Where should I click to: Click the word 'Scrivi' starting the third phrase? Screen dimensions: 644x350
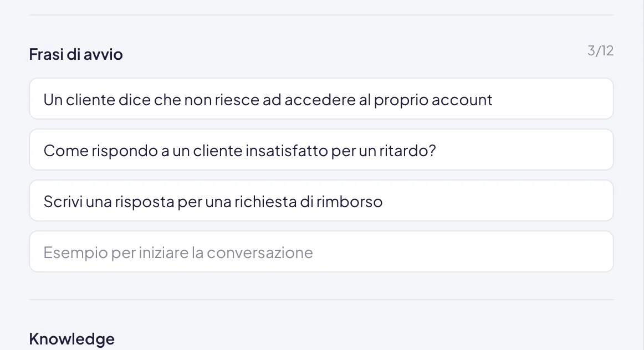pos(63,202)
